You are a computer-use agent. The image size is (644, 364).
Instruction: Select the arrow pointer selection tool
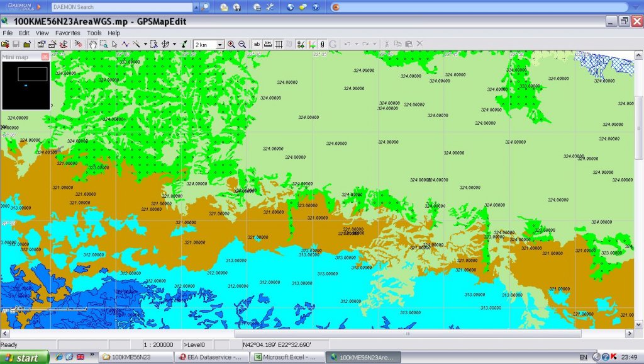click(114, 44)
